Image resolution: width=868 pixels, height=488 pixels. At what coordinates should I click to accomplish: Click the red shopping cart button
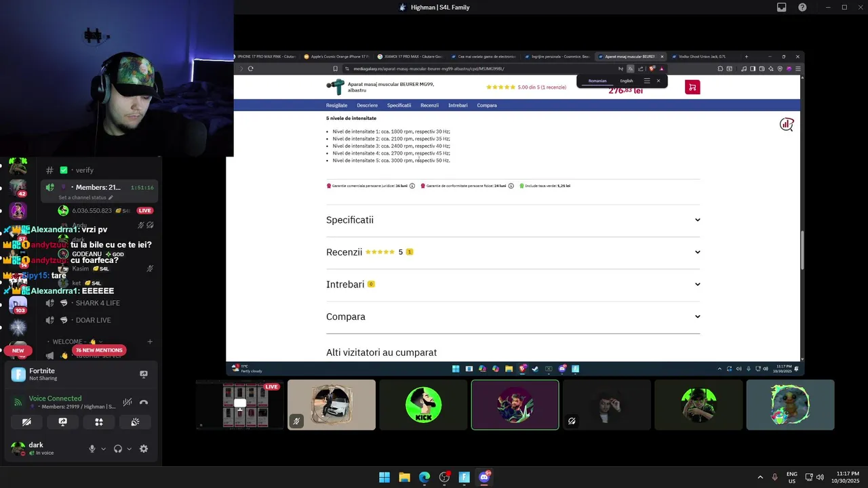pyautogui.click(x=692, y=87)
